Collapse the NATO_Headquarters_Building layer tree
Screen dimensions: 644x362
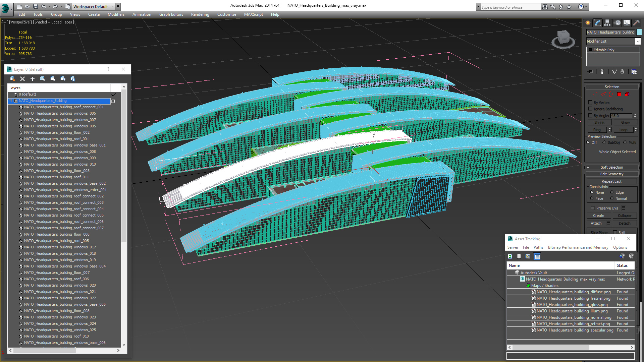click(10, 101)
